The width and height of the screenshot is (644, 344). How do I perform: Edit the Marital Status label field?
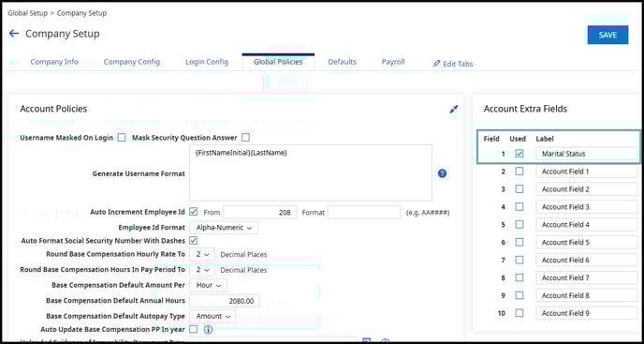click(587, 154)
